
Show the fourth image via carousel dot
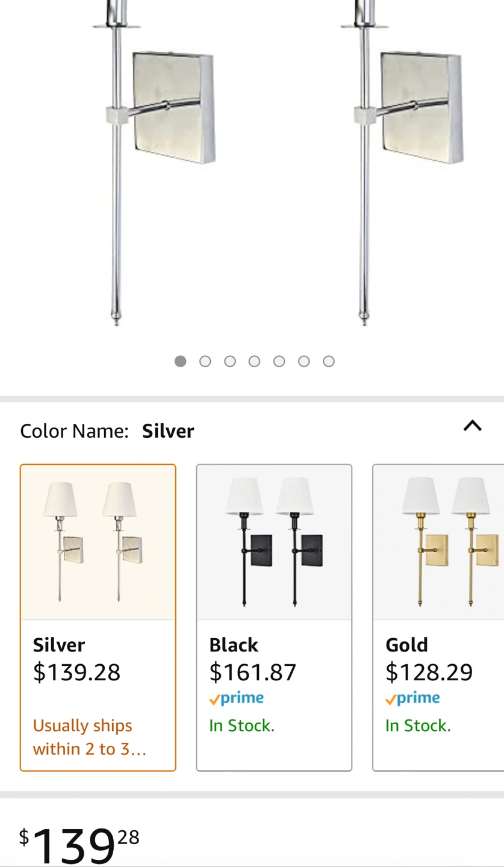pos(255,361)
